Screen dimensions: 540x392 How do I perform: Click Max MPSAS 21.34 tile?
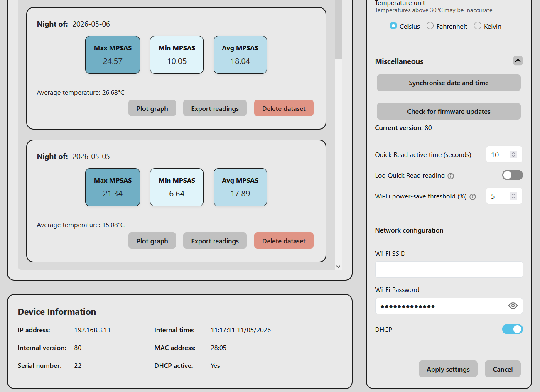113,187
